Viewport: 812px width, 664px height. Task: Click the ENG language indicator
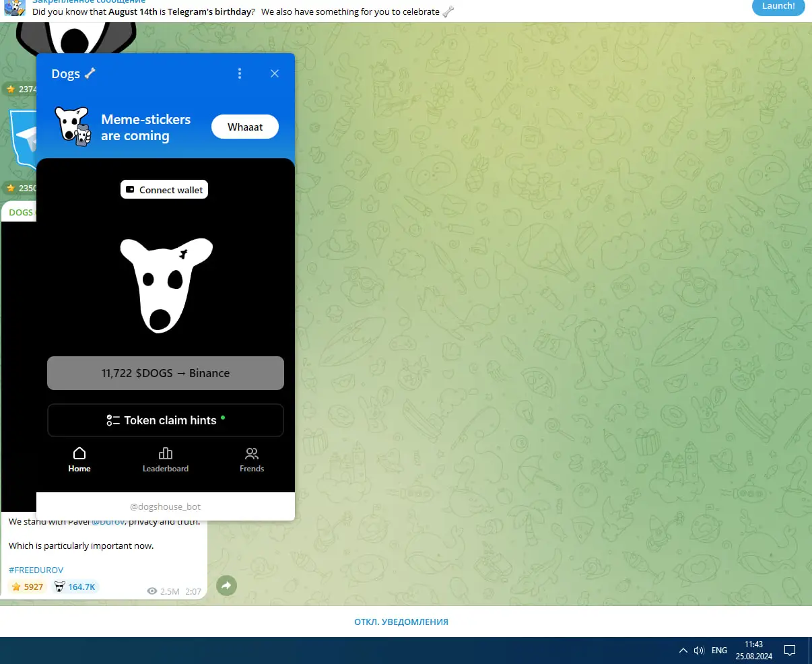719,651
